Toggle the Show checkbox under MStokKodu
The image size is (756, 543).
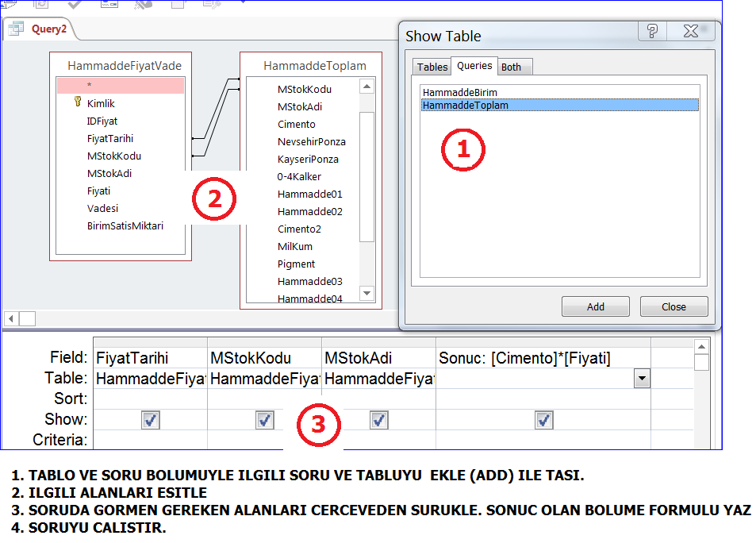(265, 420)
